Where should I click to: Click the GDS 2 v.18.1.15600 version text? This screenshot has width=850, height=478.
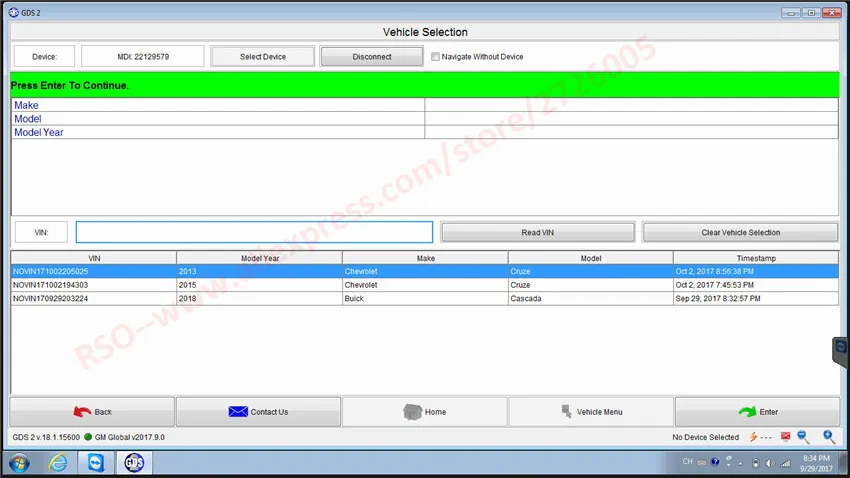tap(46, 437)
